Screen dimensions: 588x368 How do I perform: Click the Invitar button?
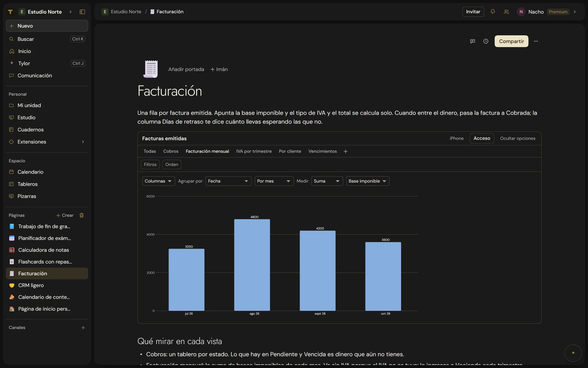(x=473, y=12)
